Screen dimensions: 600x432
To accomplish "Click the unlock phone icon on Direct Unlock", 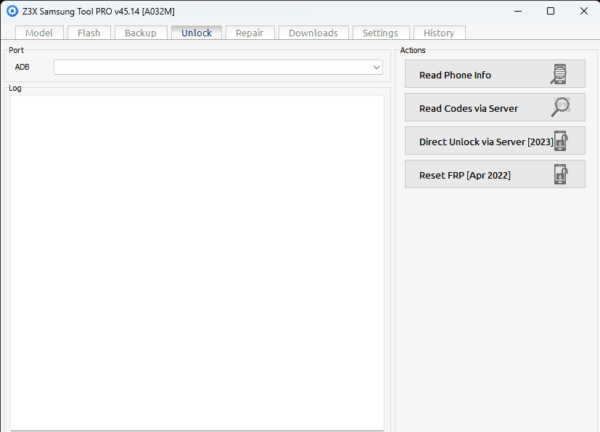I will point(561,141).
